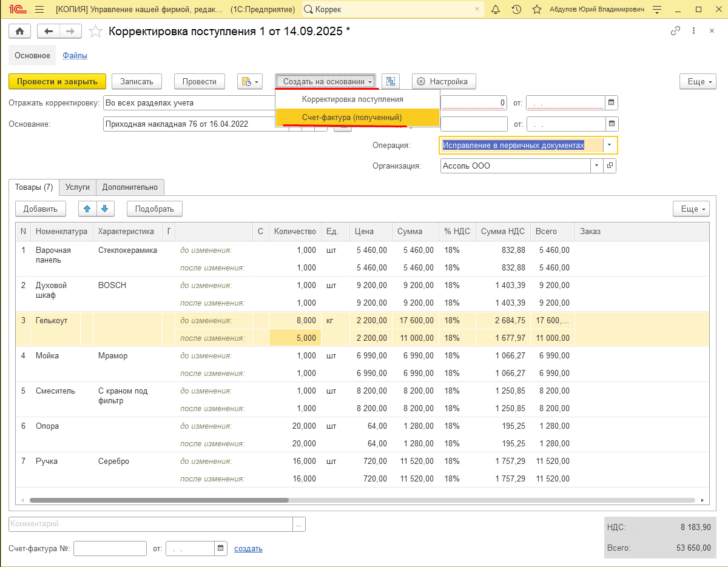Viewport: 728px width, 567px height.
Task: Click the Провести и закрыть button
Action: 57,81
